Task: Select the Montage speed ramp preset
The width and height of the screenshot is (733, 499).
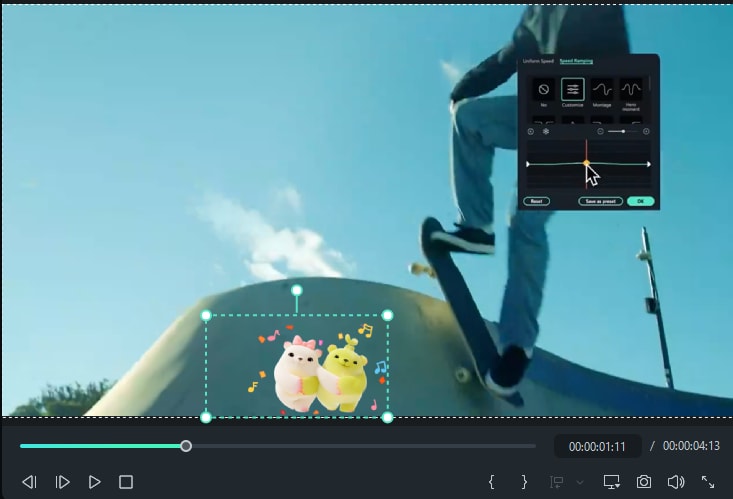Action: tap(602, 89)
